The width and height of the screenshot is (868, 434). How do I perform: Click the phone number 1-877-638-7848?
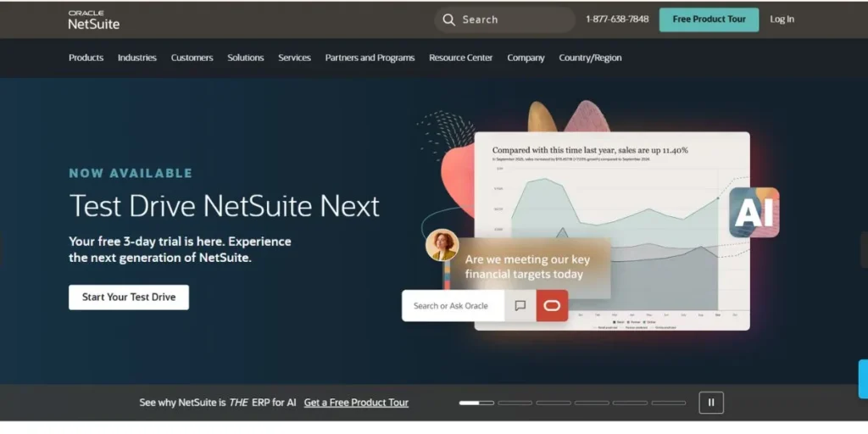pyautogui.click(x=617, y=19)
